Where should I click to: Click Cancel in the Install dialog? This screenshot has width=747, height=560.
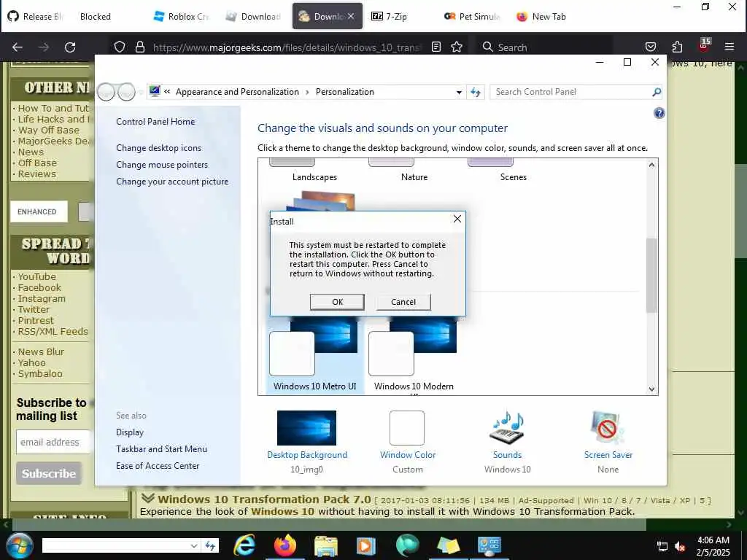(403, 302)
